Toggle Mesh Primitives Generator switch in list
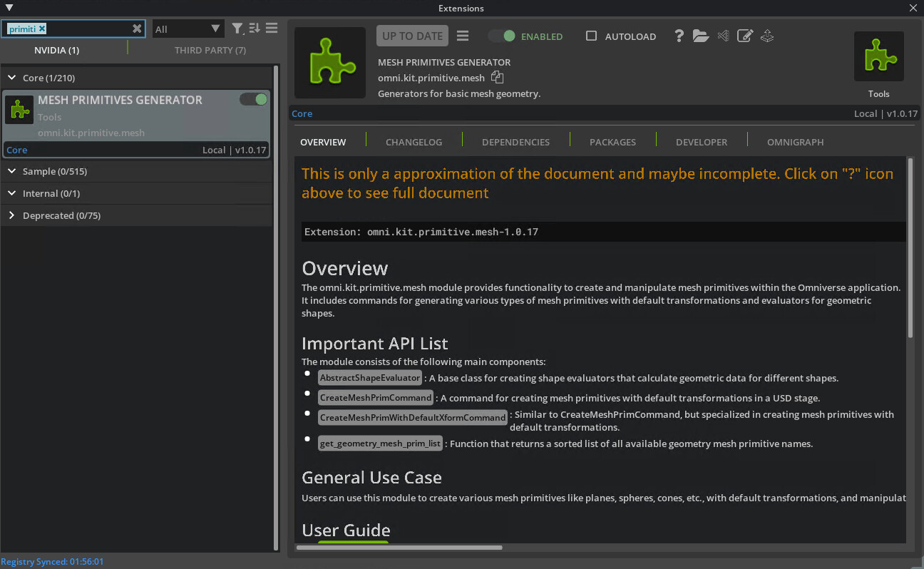Viewport: 924px width, 569px height. click(253, 100)
